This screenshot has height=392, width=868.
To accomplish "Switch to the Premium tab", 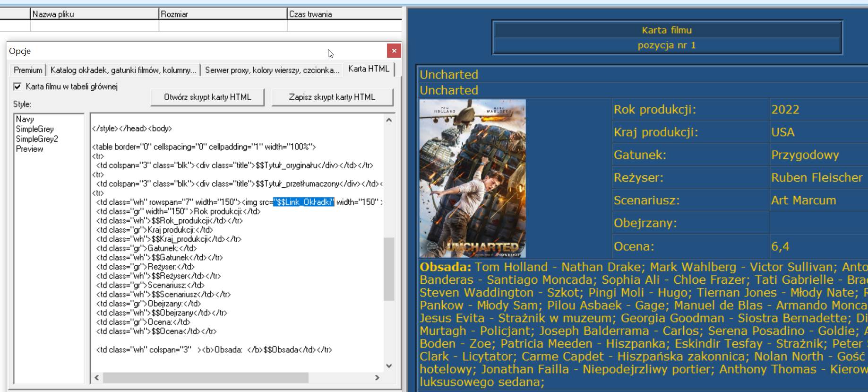I will pos(28,70).
